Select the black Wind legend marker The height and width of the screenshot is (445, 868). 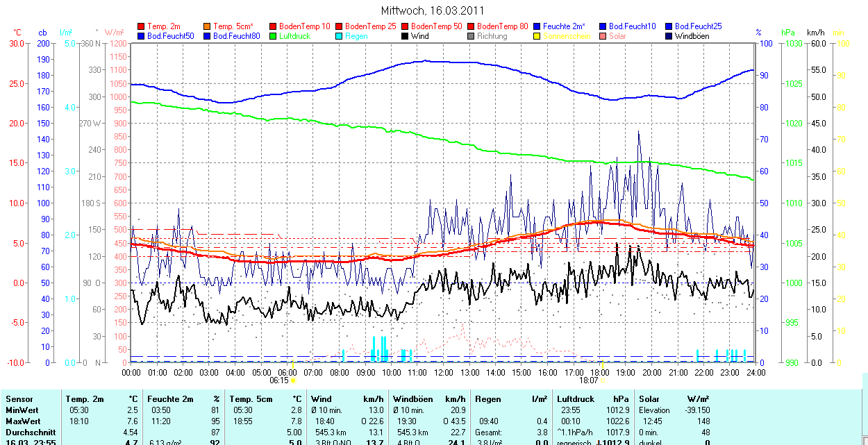(x=406, y=36)
